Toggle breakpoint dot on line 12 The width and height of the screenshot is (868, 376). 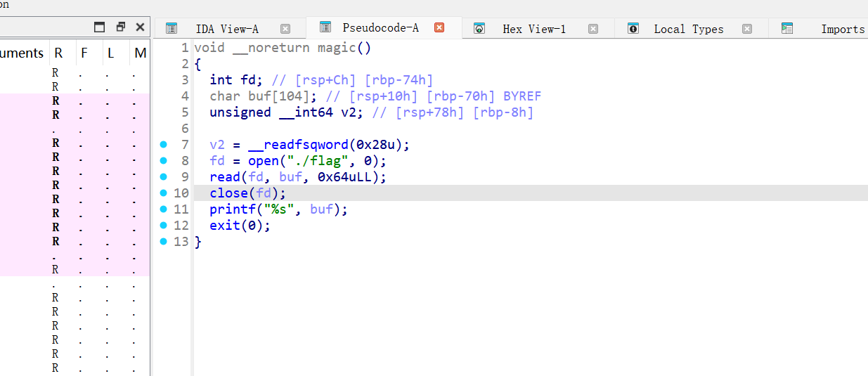(x=164, y=226)
